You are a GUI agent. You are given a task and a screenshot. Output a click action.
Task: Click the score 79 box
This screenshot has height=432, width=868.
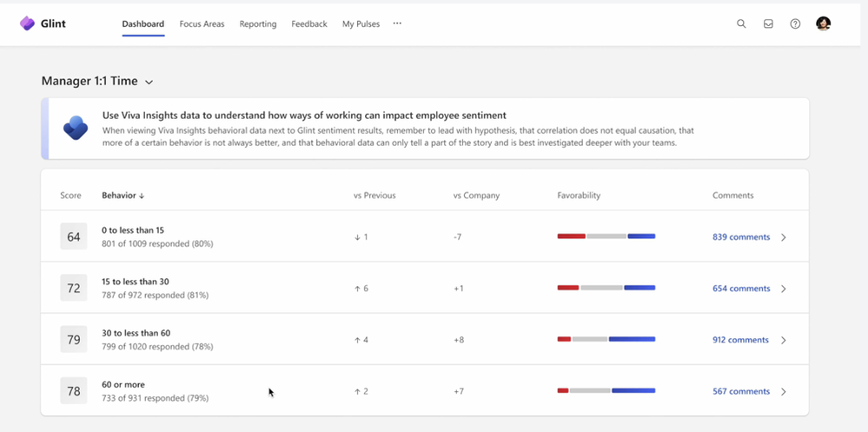tap(74, 340)
